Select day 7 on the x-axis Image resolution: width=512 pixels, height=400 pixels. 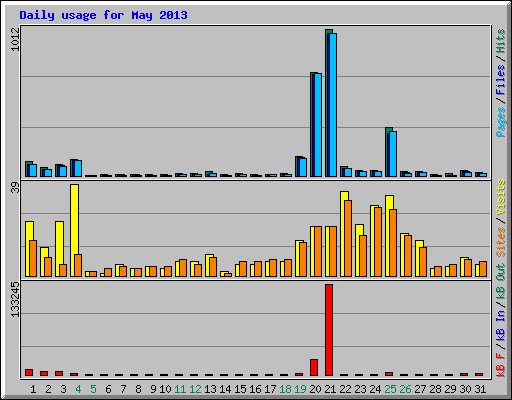click(123, 389)
